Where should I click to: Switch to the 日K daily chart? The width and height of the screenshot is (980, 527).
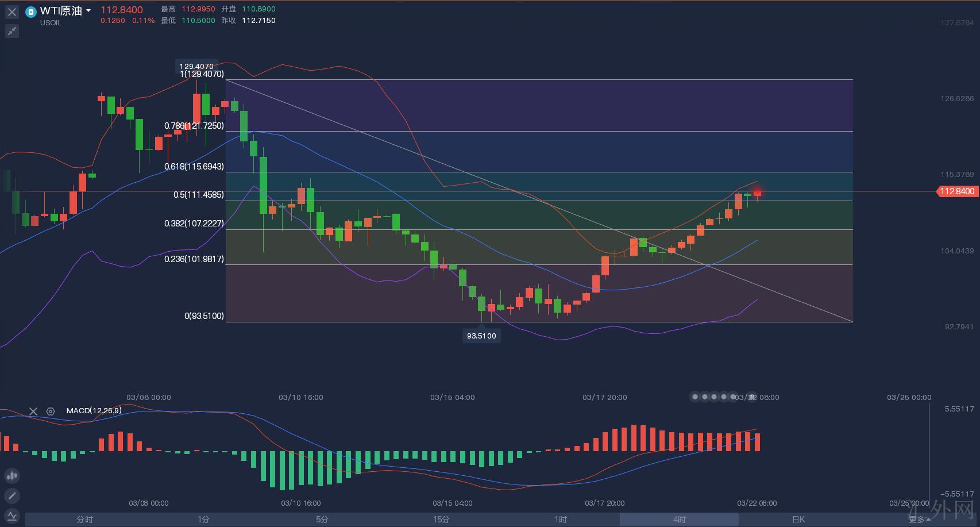point(798,520)
